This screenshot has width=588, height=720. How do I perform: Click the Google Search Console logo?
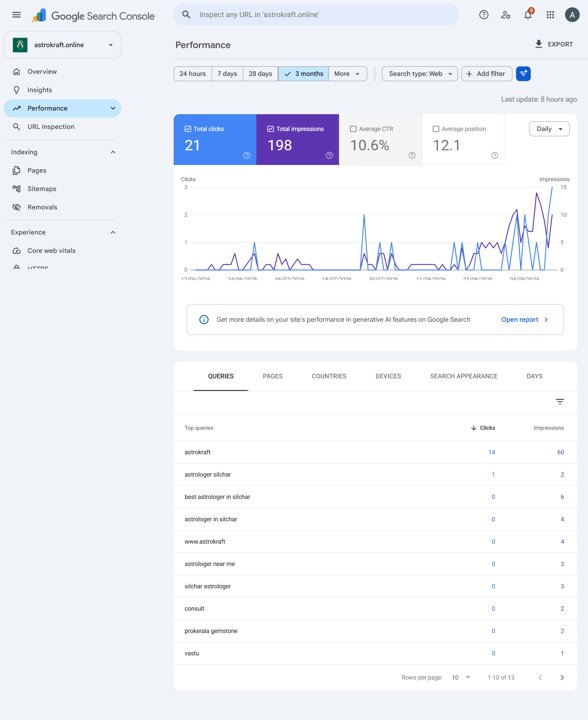pyautogui.click(x=93, y=16)
